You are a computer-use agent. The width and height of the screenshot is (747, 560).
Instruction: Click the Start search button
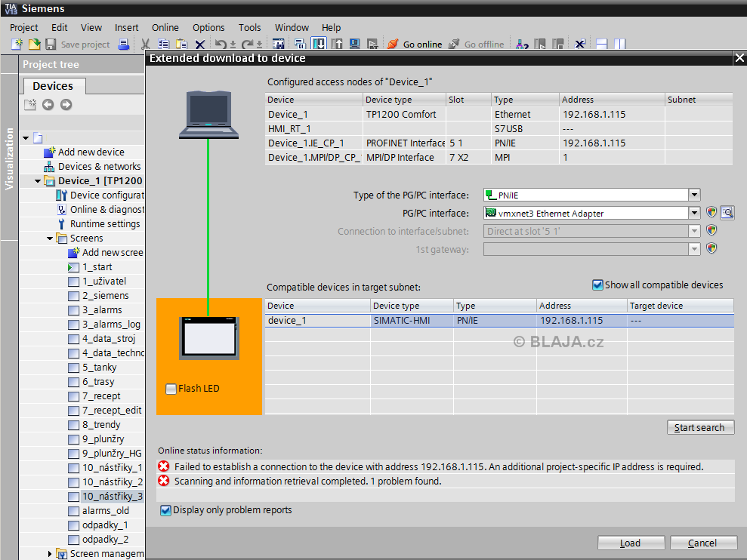click(700, 427)
